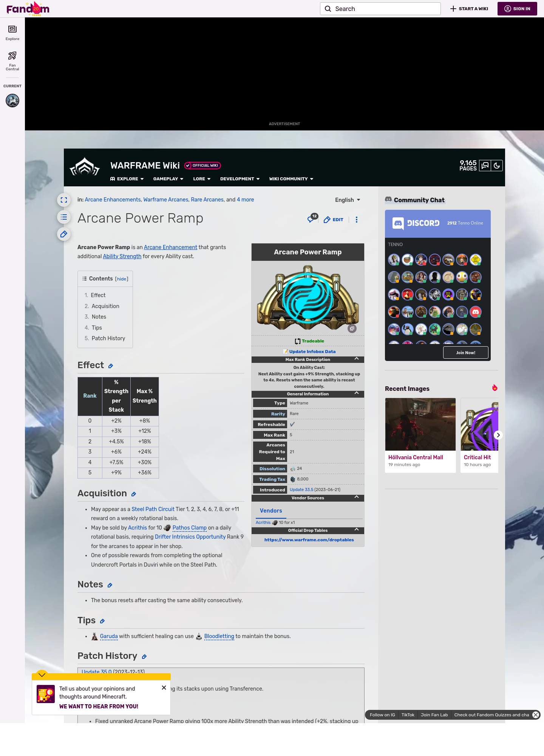Screen dimensions: 544x756
Task: Open Critical Hit image thumbnail
Action: [x=479, y=424]
